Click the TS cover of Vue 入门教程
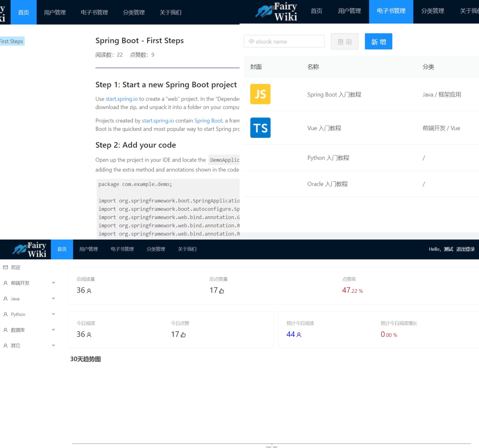479x448 pixels. coord(260,128)
